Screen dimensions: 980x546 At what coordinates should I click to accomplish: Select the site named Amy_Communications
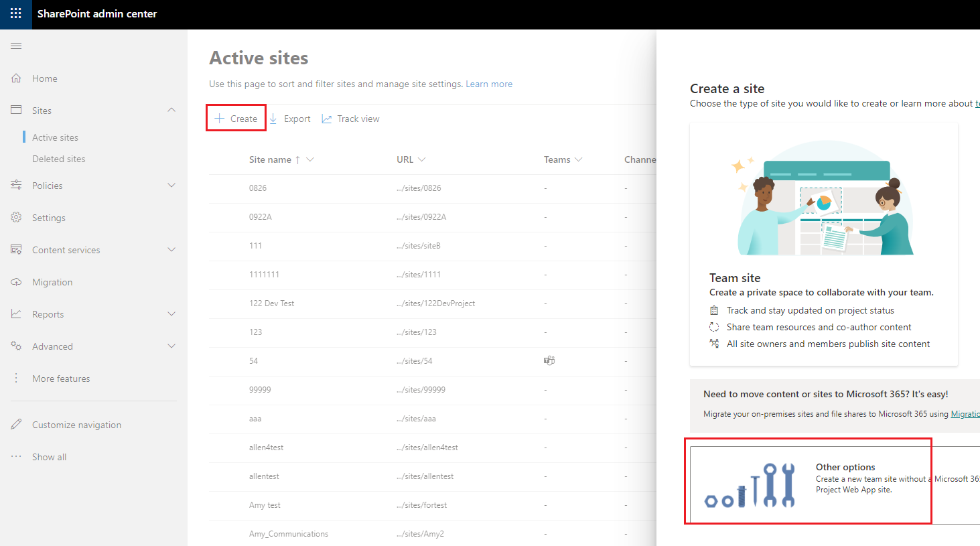(289, 534)
